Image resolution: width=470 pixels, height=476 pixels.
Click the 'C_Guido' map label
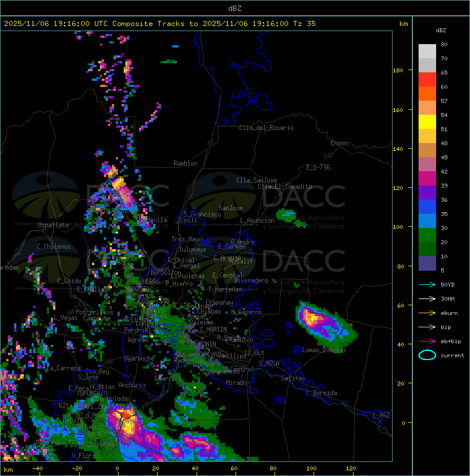coord(69,281)
